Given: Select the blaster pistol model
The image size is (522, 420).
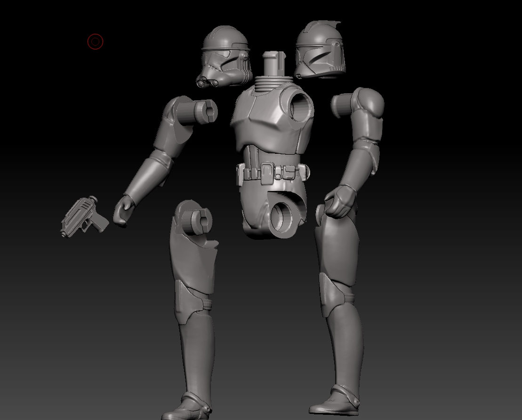Looking at the screenshot, I should 84,216.
